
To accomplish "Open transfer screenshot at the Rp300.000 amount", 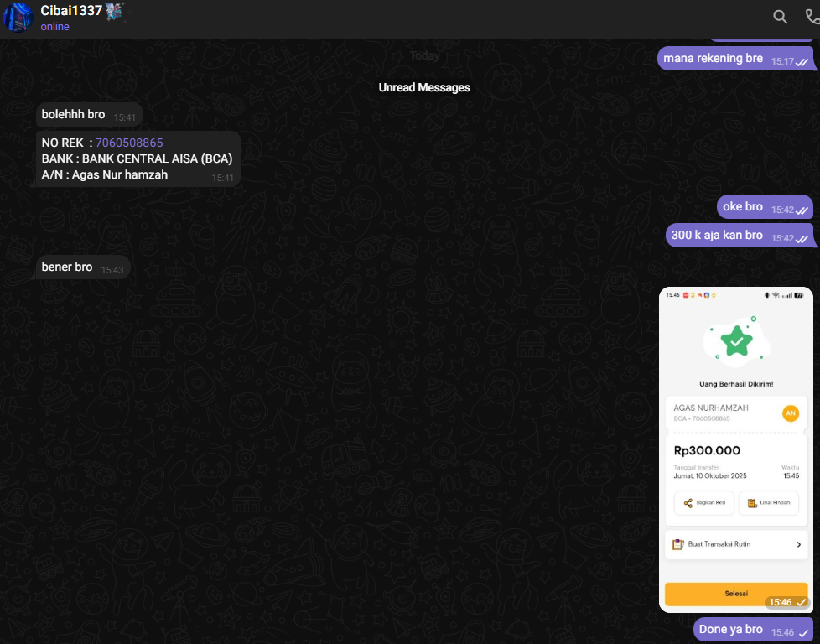I will pyautogui.click(x=707, y=450).
